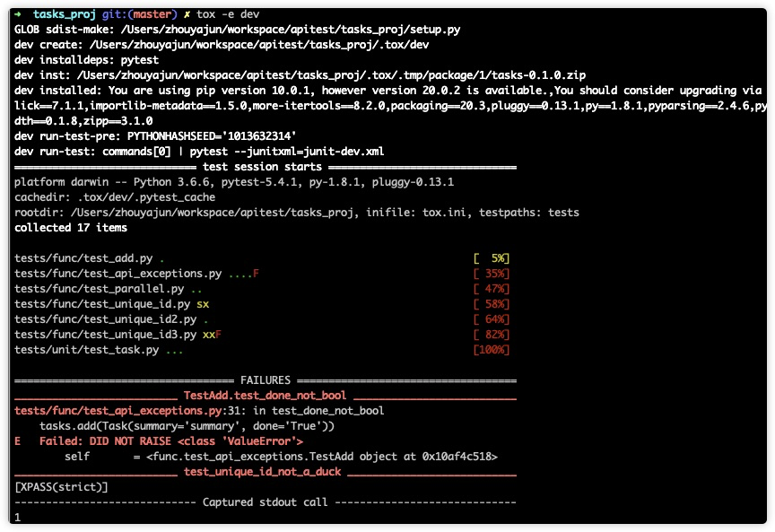
Task: Select the 'GLOB sdist-make' line
Action: coord(237,30)
